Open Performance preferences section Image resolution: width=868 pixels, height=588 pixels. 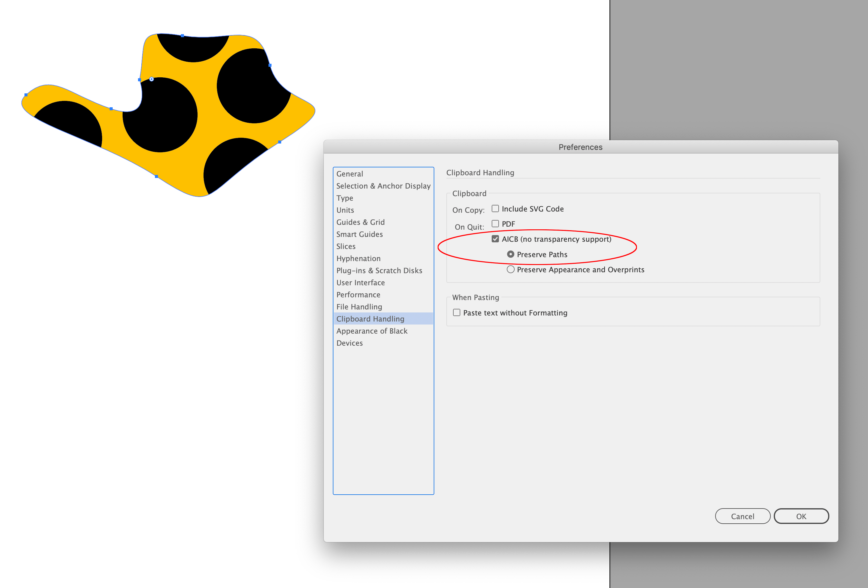point(358,294)
